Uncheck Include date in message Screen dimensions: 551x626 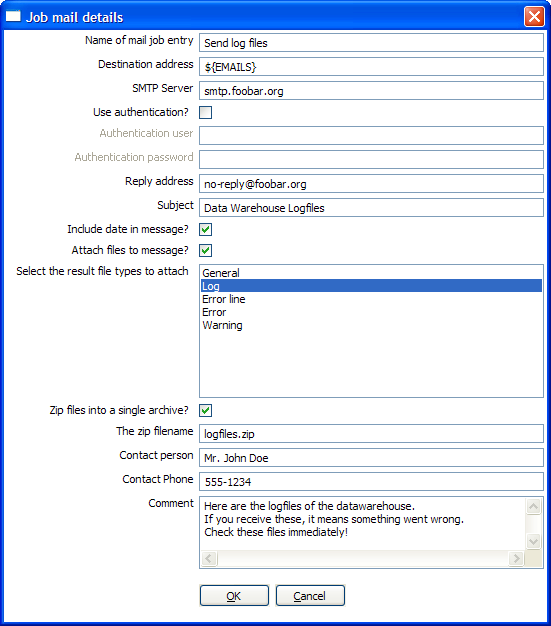coord(206,230)
